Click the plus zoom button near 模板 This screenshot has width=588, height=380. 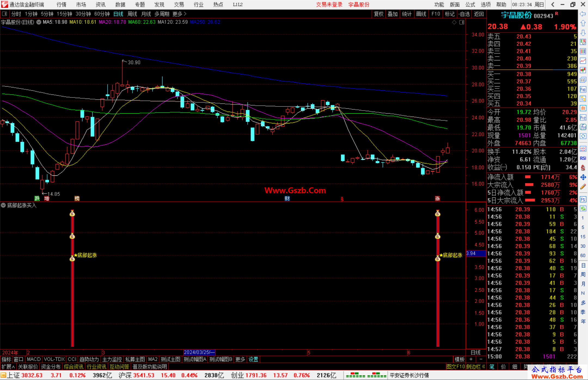[471, 360]
